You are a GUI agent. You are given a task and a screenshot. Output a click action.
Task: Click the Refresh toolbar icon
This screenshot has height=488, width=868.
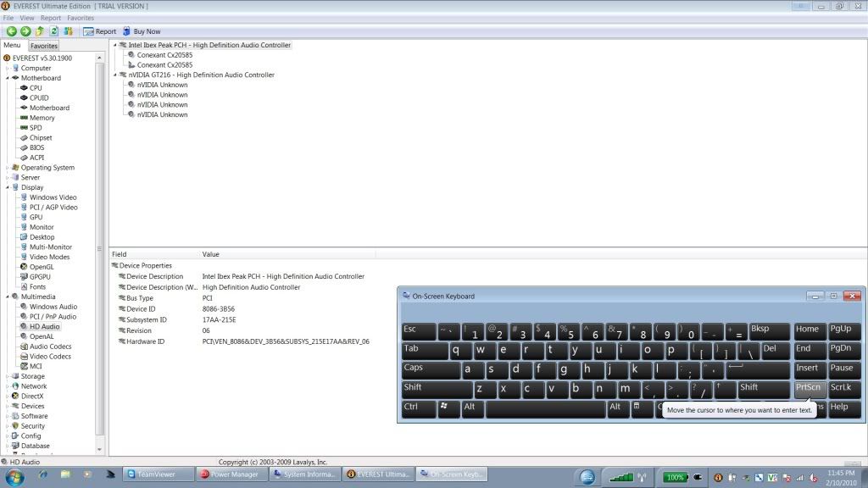(53, 31)
